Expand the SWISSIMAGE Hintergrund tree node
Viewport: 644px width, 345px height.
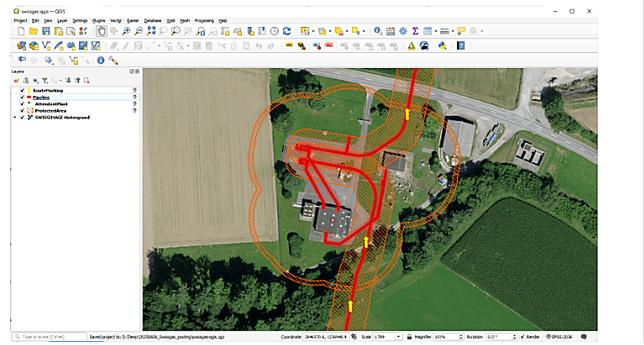click(15, 117)
